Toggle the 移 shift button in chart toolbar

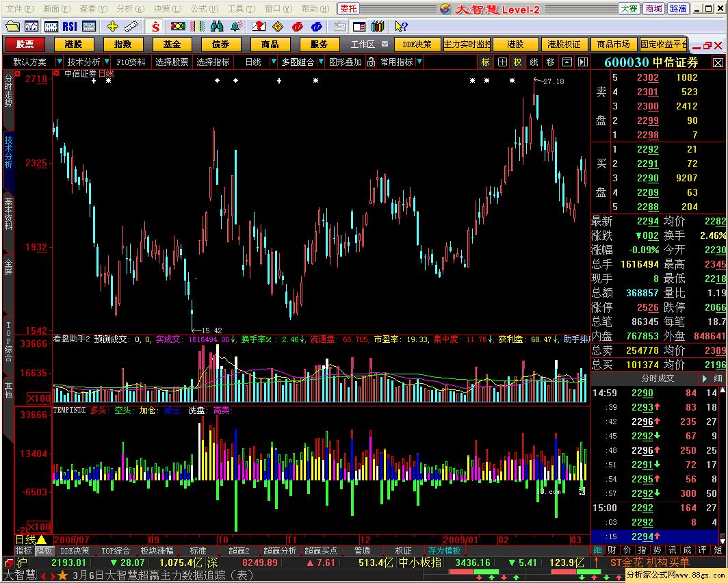pos(551,62)
